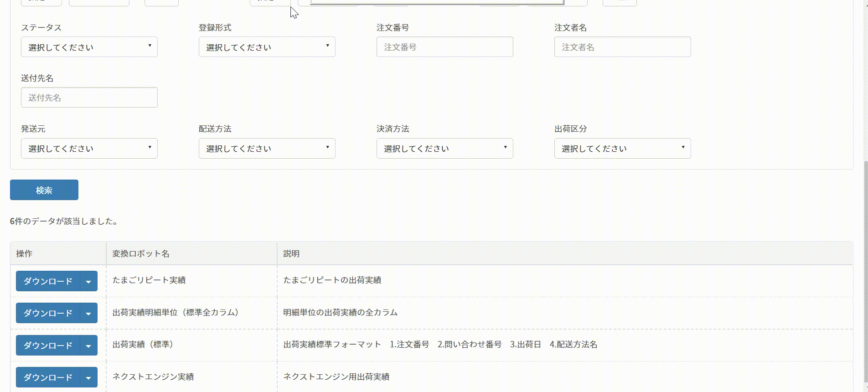
Task: Download 出荷実績明細単位（標準全カラム）
Action: tap(48, 313)
